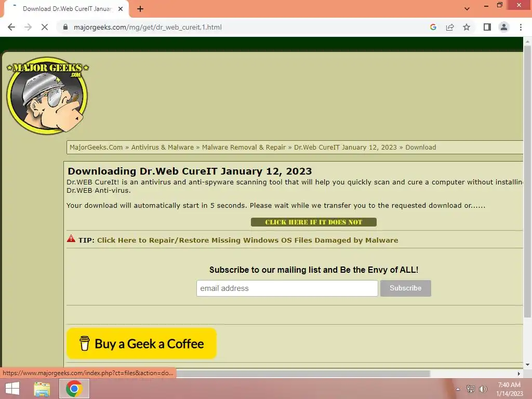Go to MajorGeeks.Com breadcrumb
The height and width of the screenshot is (399, 532).
(x=96, y=147)
